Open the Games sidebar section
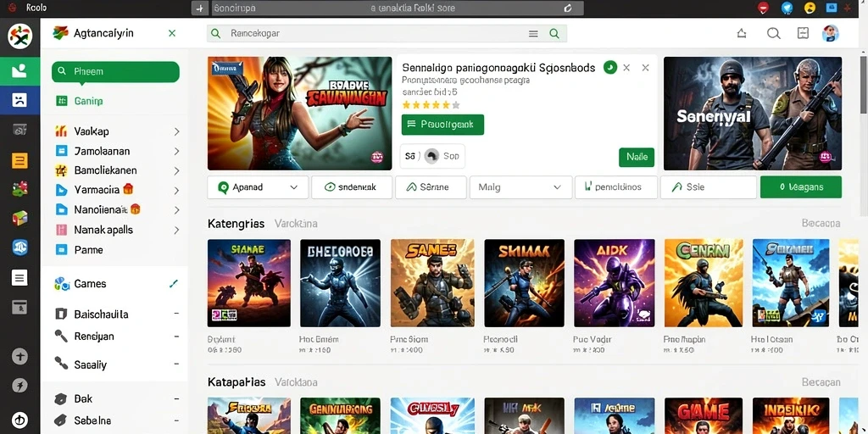Viewport: 868px width, 434px height. pos(115,284)
